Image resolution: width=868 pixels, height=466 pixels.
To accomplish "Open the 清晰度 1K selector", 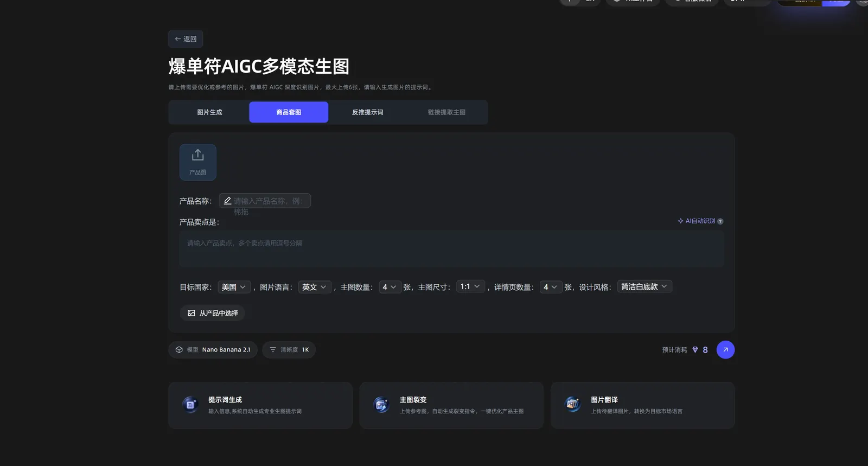I will coord(289,350).
